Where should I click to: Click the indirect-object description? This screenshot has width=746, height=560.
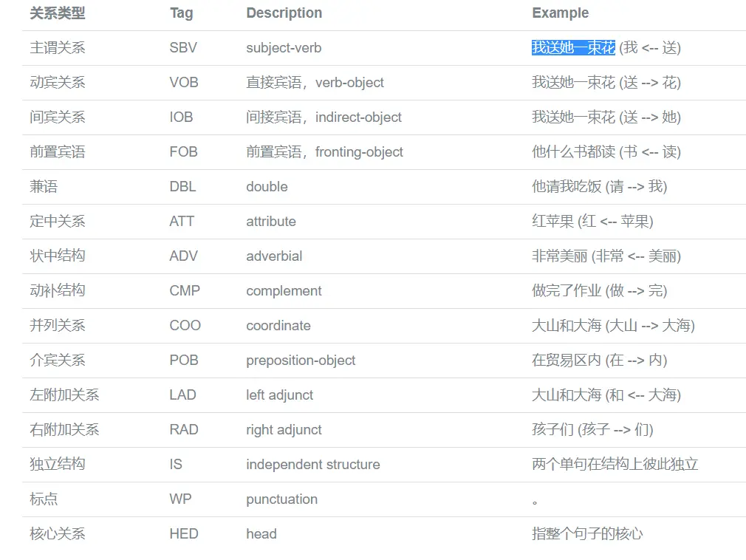point(324,117)
